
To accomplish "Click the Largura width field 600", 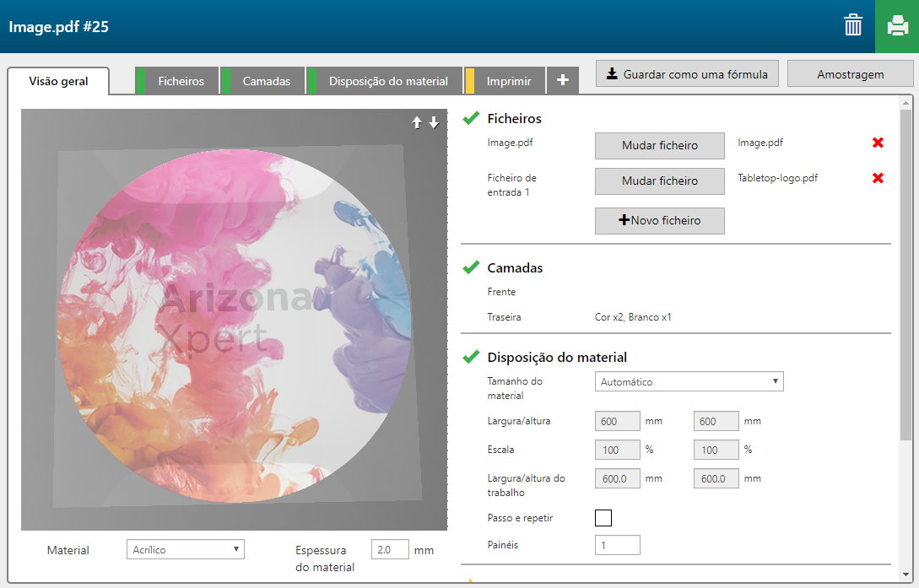I will click(617, 421).
